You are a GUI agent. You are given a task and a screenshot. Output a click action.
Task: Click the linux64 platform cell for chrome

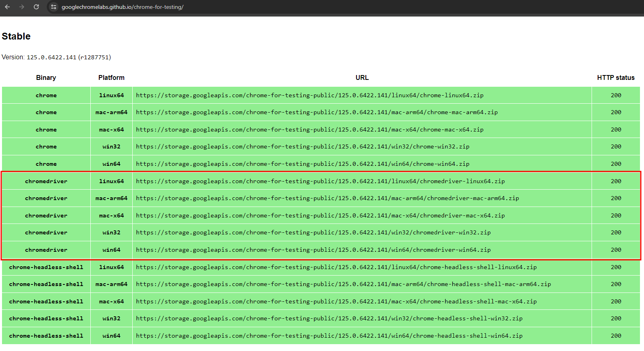click(111, 95)
